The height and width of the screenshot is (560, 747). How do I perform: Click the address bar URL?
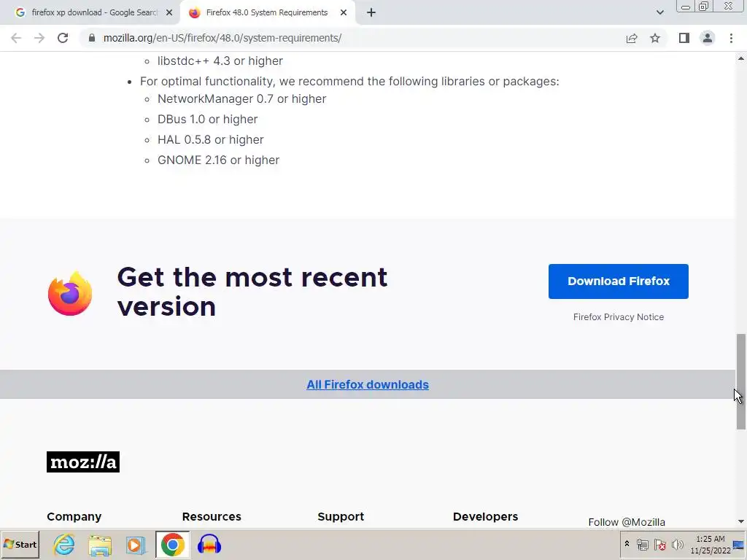[x=222, y=38]
